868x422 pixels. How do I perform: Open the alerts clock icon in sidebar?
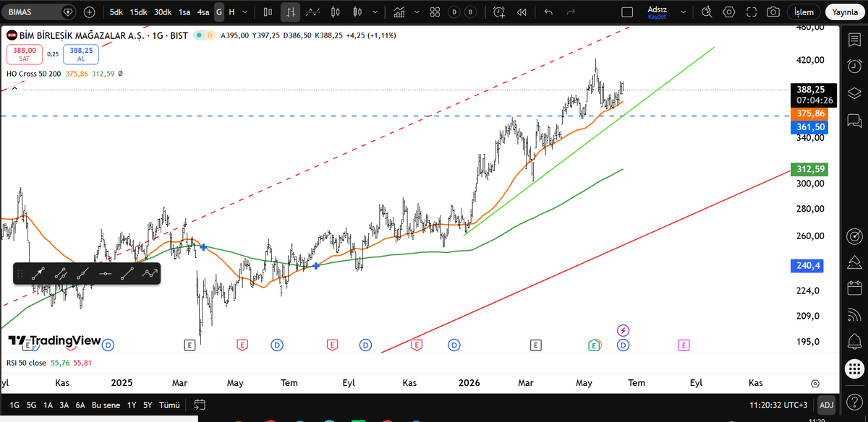[x=854, y=66]
